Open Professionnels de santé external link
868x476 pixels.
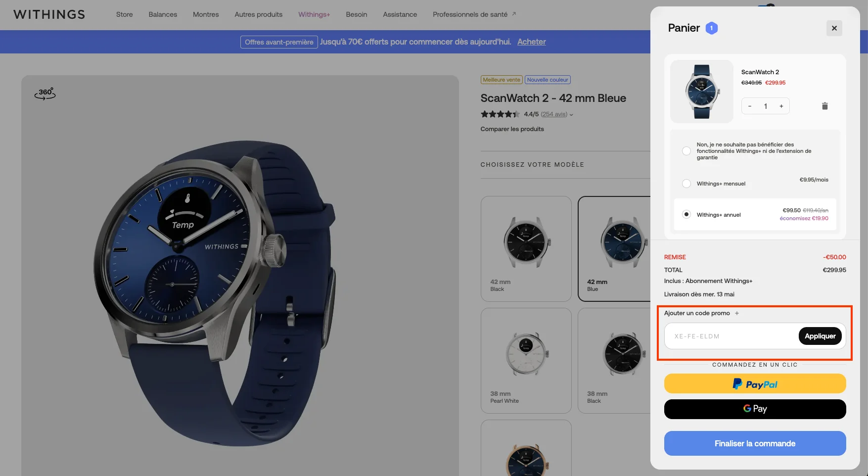pyautogui.click(x=474, y=14)
